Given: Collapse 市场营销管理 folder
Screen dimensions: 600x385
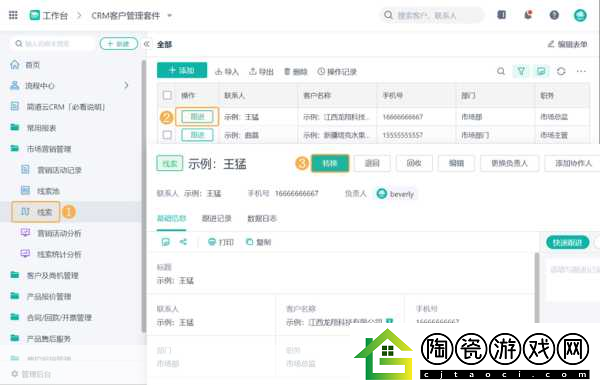Looking at the screenshot, I should click(41, 149).
